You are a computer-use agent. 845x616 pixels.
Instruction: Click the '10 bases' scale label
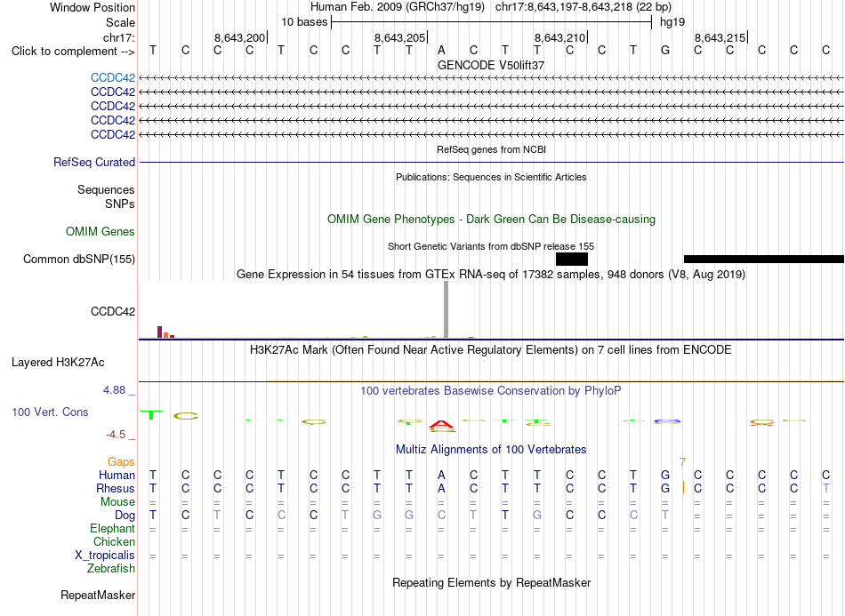click(x=304, y=22)
